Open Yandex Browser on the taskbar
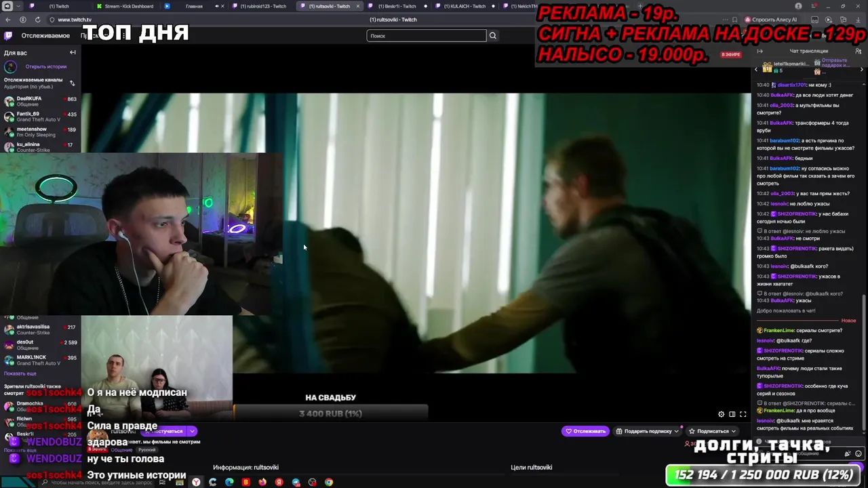Screen dimensions: 868x488 pyautogui.click(x=196, y=482)
